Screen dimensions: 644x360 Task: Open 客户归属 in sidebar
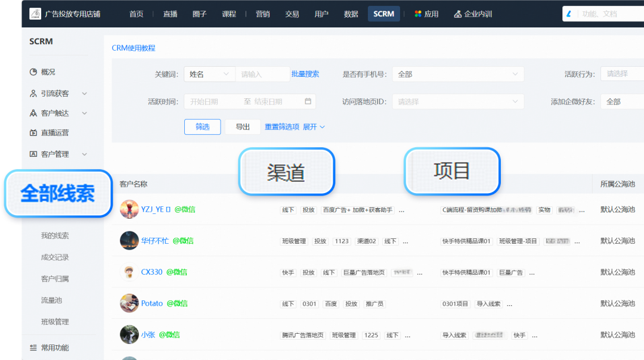pyautogui.click(x=55, y=279)
